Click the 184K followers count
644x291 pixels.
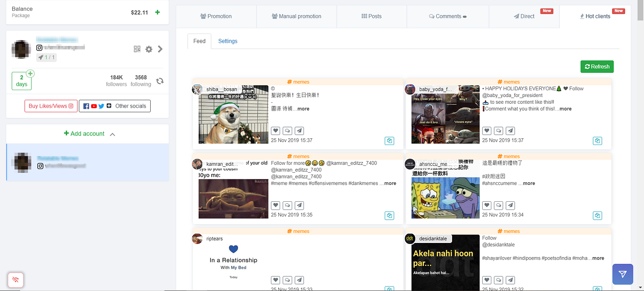coord(116,81)
